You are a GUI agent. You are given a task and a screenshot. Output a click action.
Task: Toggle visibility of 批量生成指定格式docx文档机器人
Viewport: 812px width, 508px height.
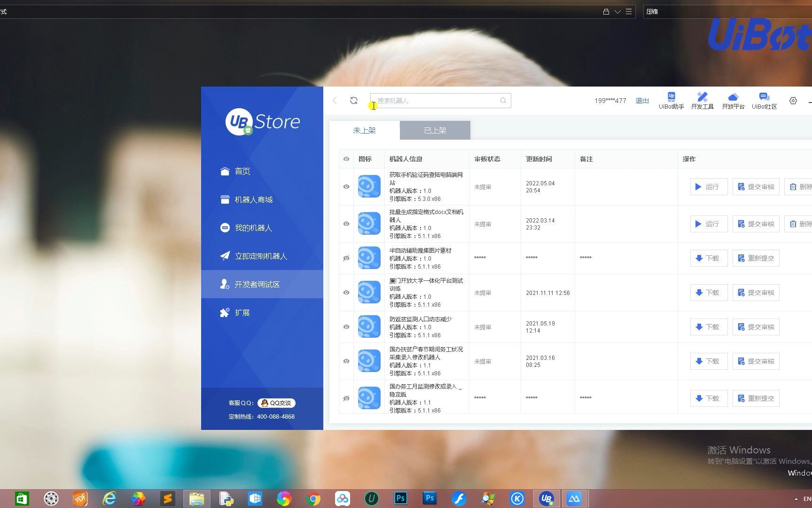[346, 224]
